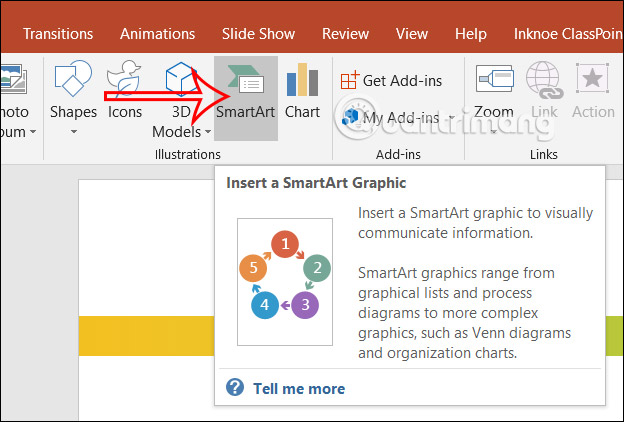Click the Zoom icon in Links group
The image size is (624, 422).
494,82
